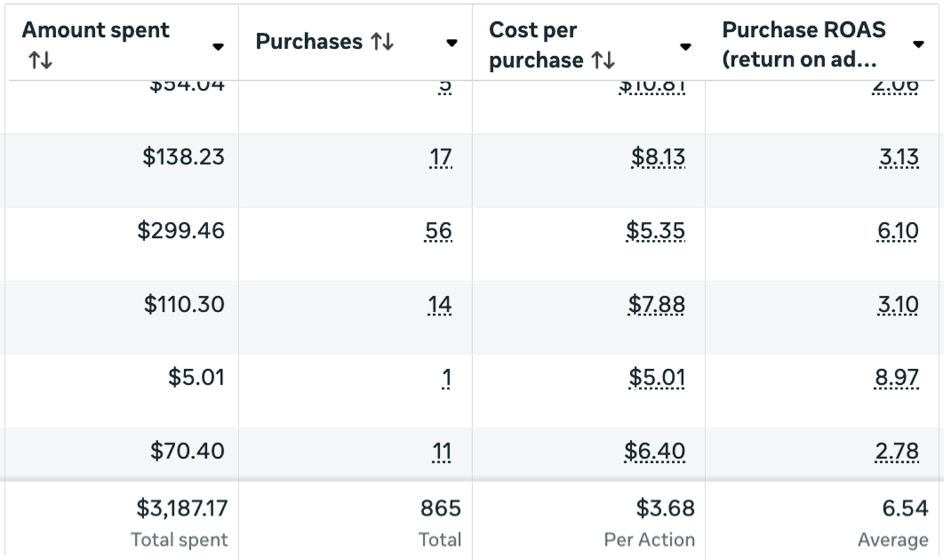This screenshot has width=944, height=560.
Task: Click the $5.35 cost per purchase value
Action: coord(655,231)
